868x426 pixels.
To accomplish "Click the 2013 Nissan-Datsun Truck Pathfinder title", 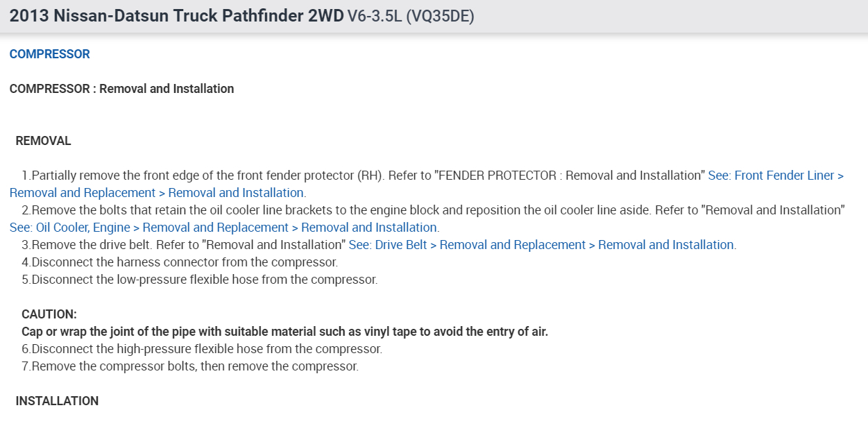I will coord(176,17).
